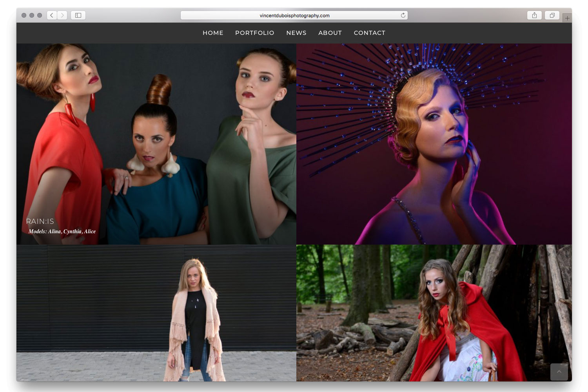Open the three models studio photo
Screen dimensions: 588x392
pos(156,144)
